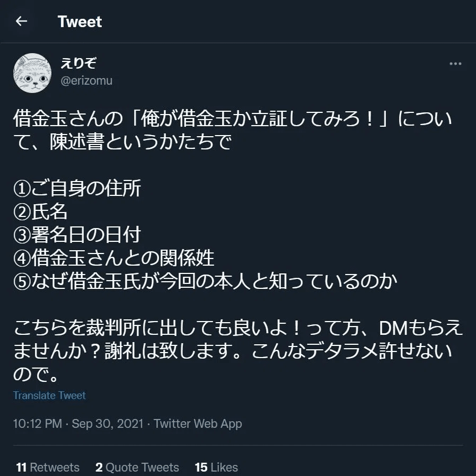The height and width of the screenshot is (476, 476).
Task: Click the @erizomu handle
Action: pos(86,81)
